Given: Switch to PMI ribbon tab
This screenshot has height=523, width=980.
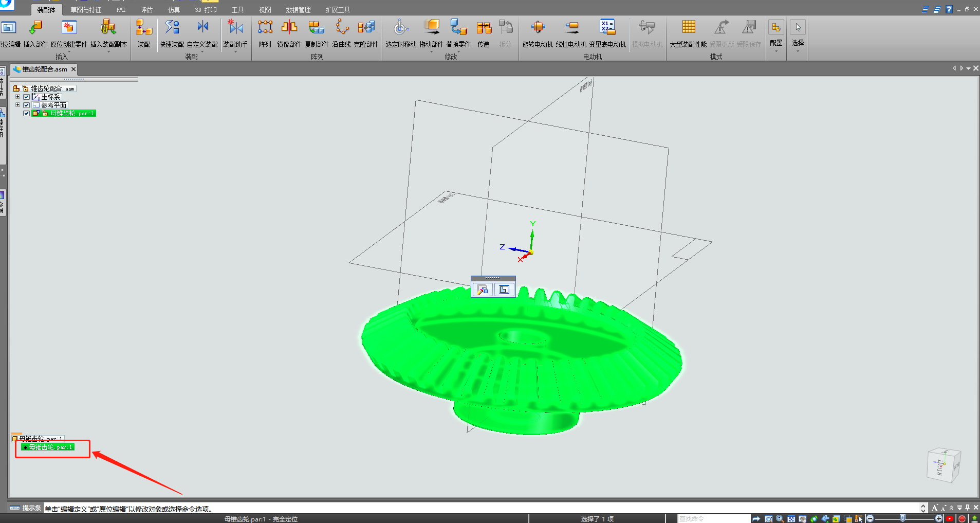Looking at the screenshot, I should pos(121,10).
